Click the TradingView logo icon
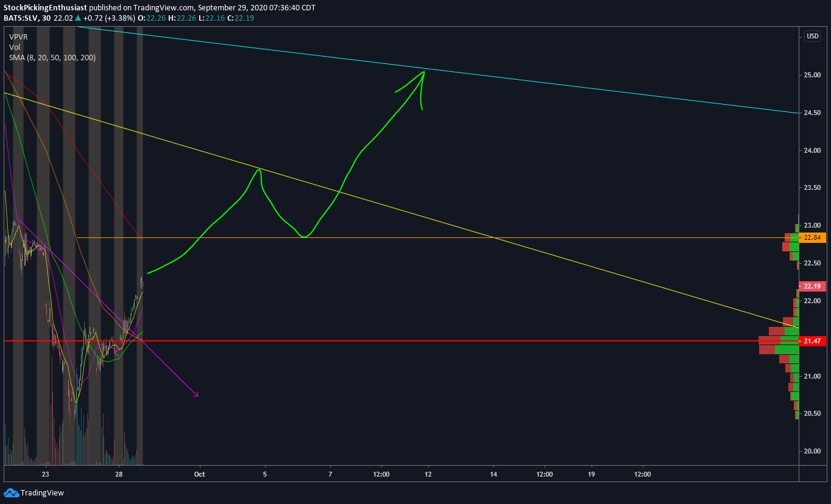The width and height of the screenshot is (831, 504). pos(11,492)
